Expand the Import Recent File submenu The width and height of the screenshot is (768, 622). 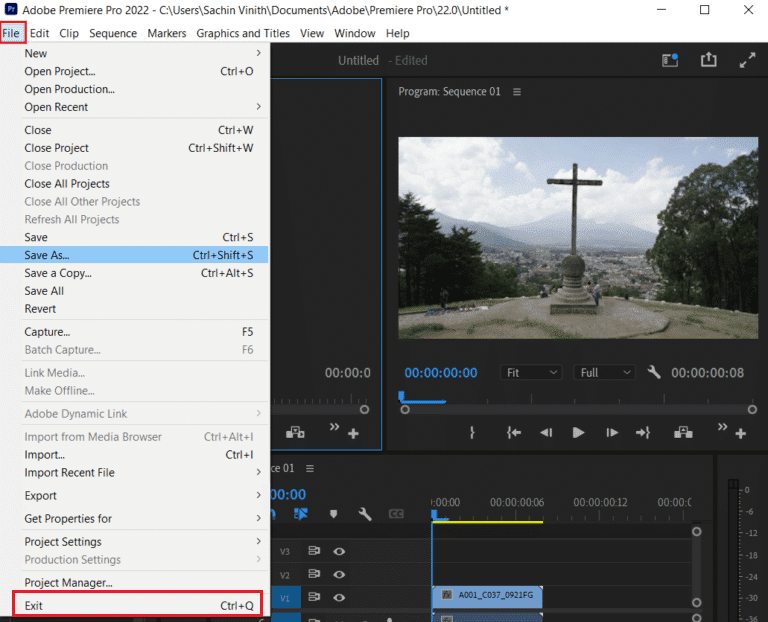[135, 473]
